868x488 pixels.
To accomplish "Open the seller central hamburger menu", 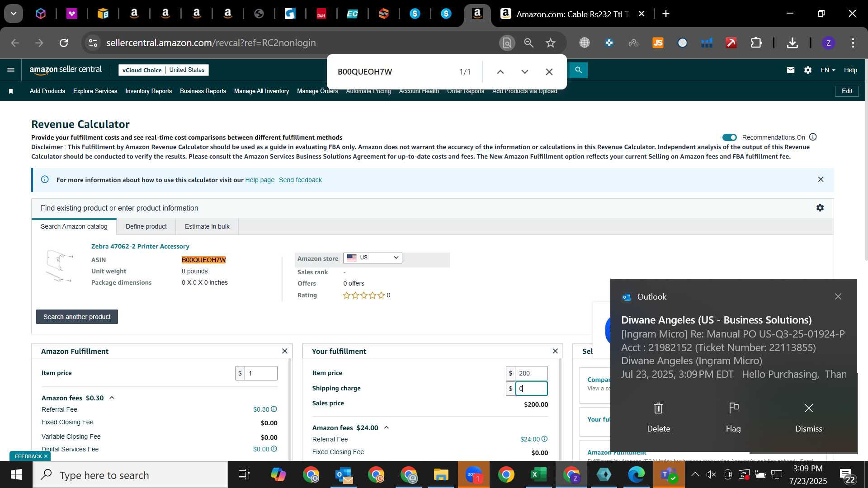I will click(x=11, y=70).
